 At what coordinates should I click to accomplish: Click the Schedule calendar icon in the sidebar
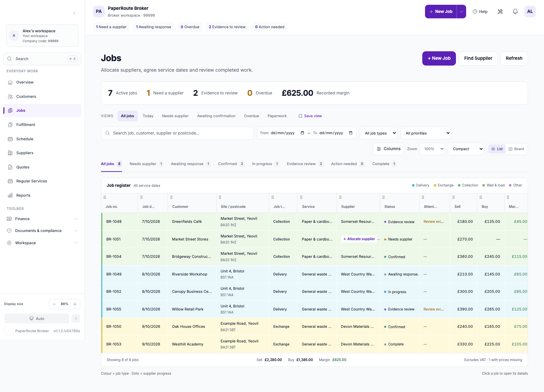pyautogui.click(x=10, y=139)
